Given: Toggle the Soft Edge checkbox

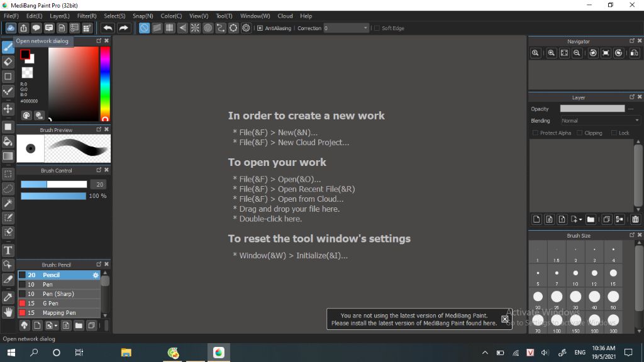Looking at the screenshot, I should click(377, 28).
